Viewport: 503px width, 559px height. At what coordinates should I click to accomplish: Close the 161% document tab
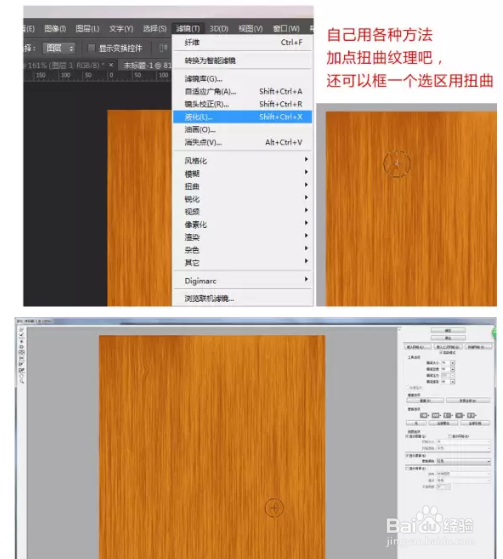click(111, 65)
